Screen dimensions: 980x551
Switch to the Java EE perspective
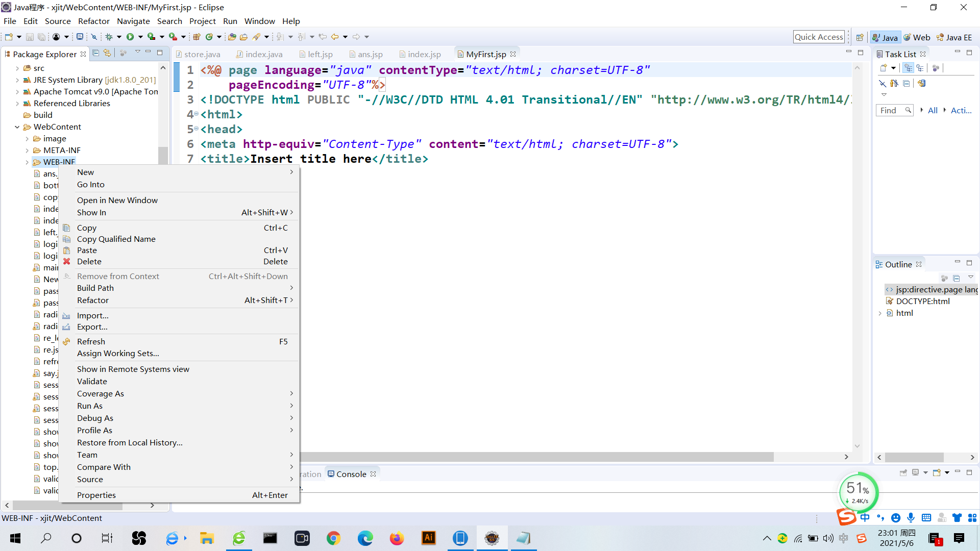click(x=954, y=37)
